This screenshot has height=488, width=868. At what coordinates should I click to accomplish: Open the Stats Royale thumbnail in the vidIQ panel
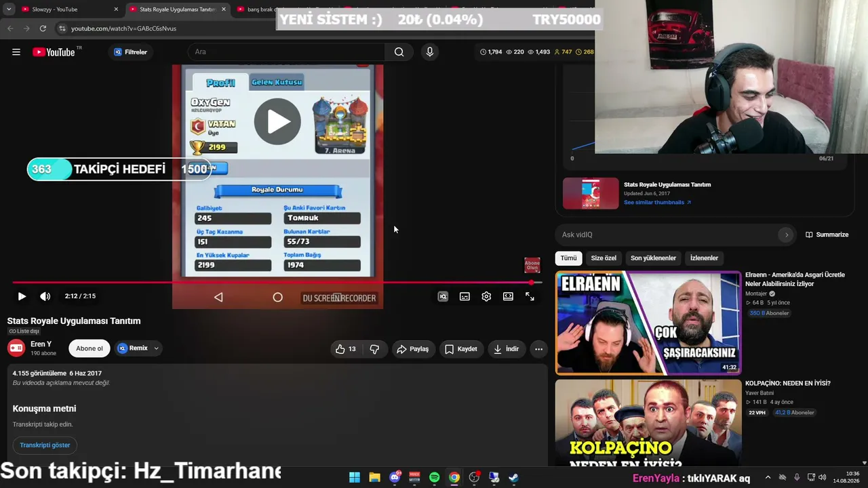591,194
